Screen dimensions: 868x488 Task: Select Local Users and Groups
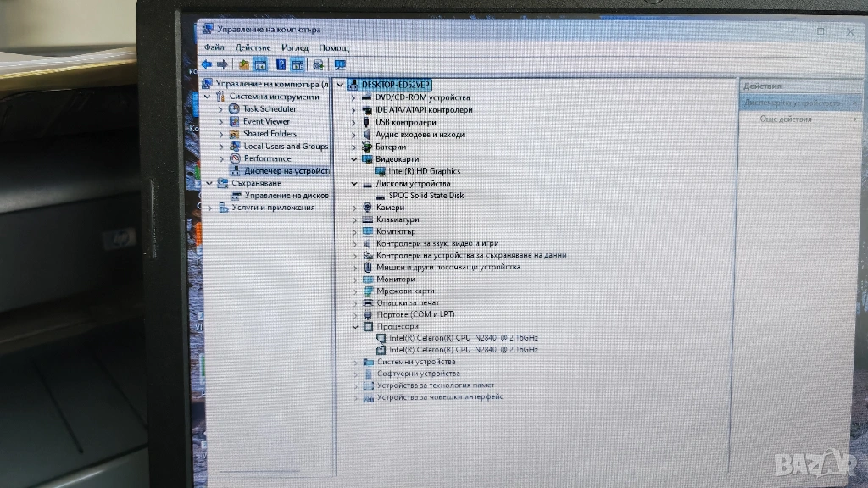(x=286, y=146)
